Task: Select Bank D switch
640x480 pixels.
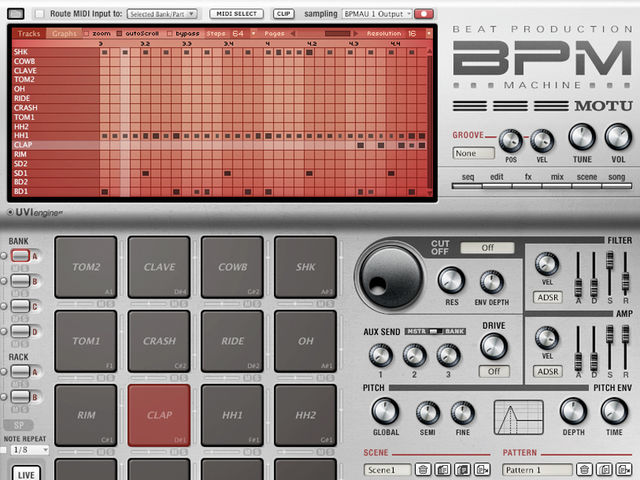Action: (x=20, y=331)
